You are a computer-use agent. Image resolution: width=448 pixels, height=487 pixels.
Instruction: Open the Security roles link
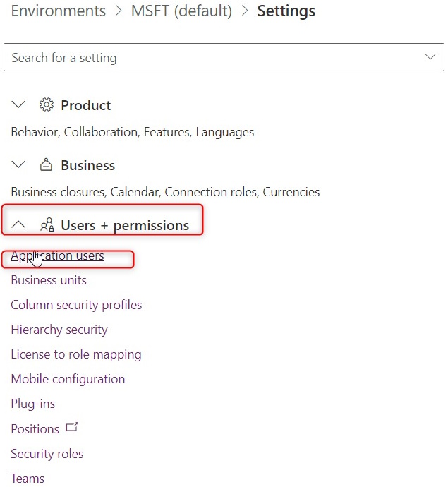pyautogui.click(x=47, y=454)
